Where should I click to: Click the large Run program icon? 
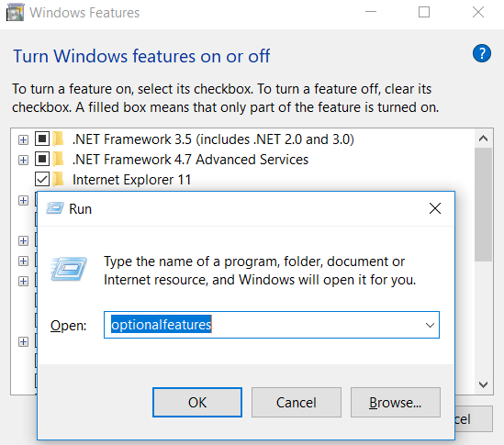(69, 269)
